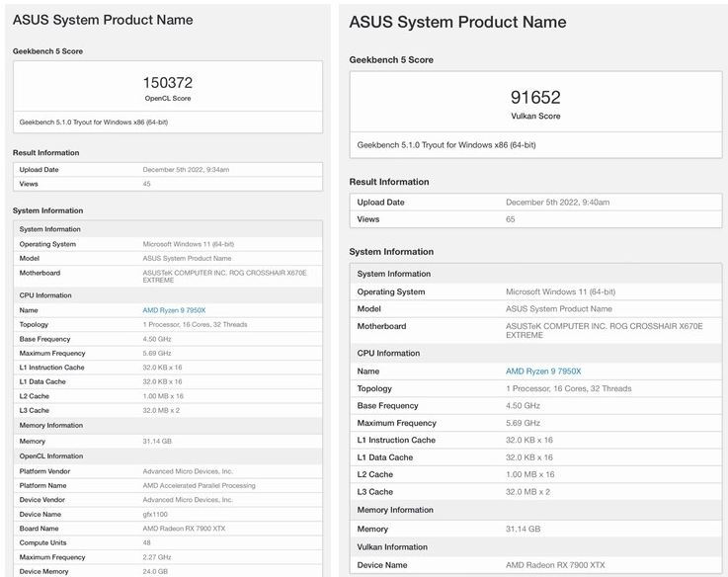Click the 150372 OpenCL score number
728x577 pixels.
[x=167, y=84]
